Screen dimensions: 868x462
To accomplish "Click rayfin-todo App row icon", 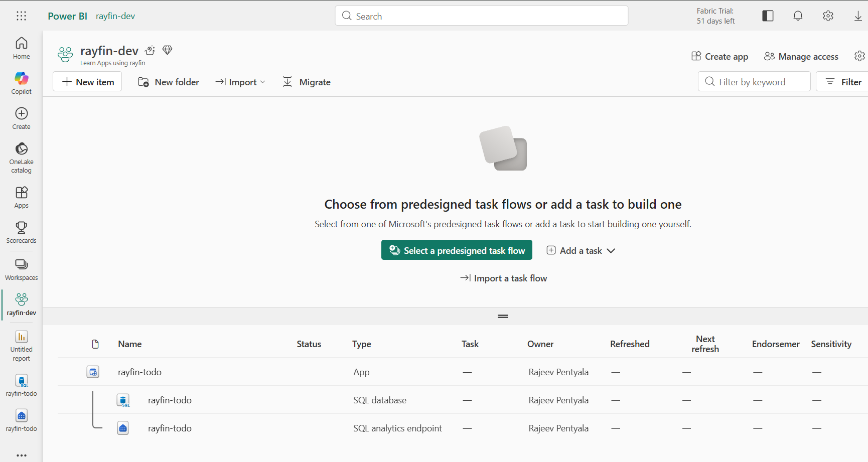I will 93,372.
